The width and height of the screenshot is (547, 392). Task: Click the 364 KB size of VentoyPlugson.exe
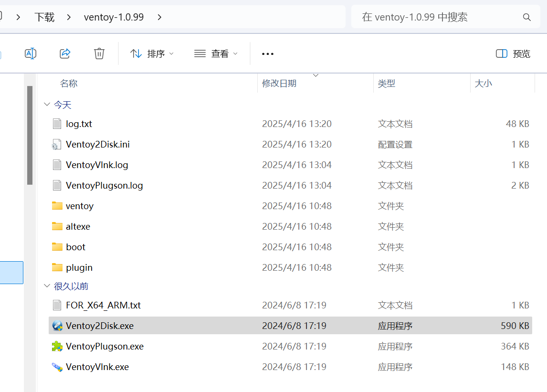[x=515, y=346]
